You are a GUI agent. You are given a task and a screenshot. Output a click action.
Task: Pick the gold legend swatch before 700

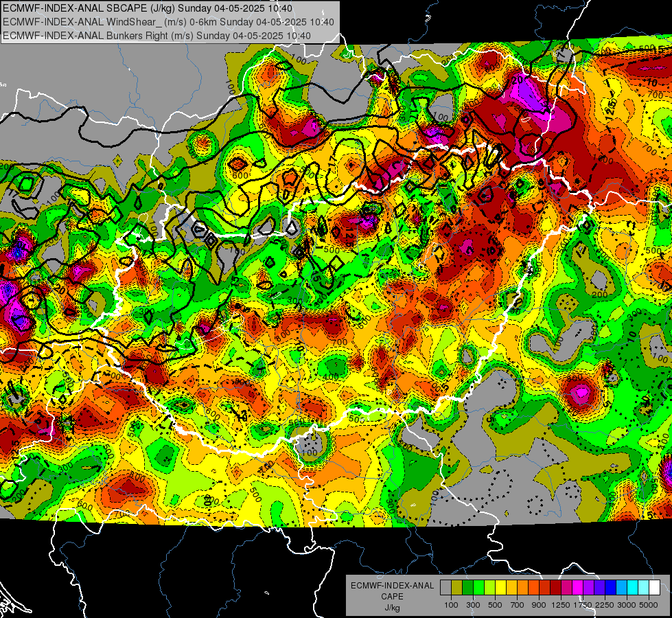tap(511, 588)
